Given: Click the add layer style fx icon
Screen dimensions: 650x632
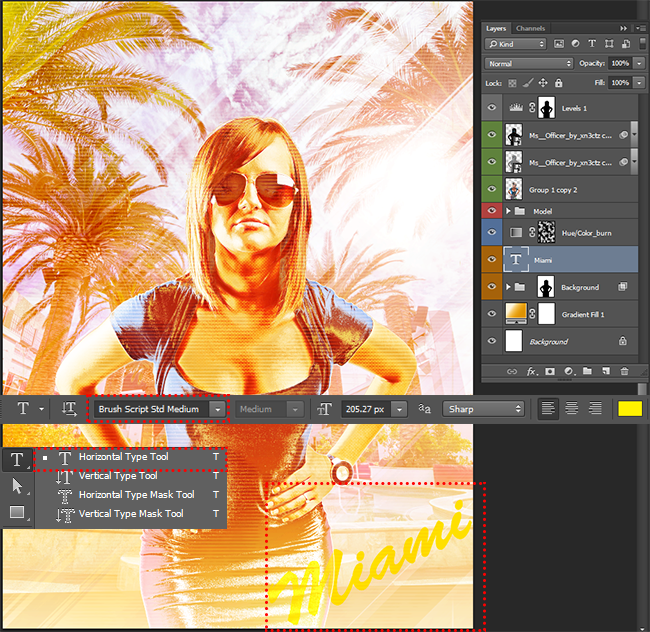Looking at the screenshot, I should pos(531,371).
